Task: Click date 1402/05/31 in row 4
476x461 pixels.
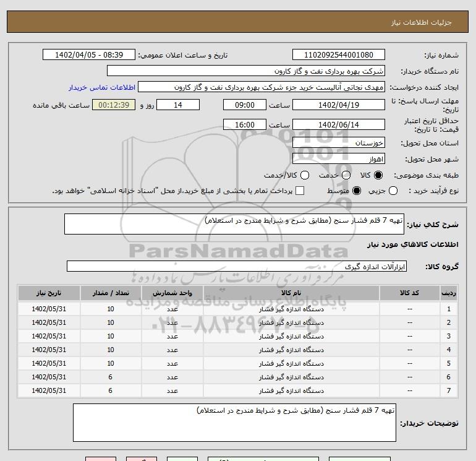Action: 49,350
